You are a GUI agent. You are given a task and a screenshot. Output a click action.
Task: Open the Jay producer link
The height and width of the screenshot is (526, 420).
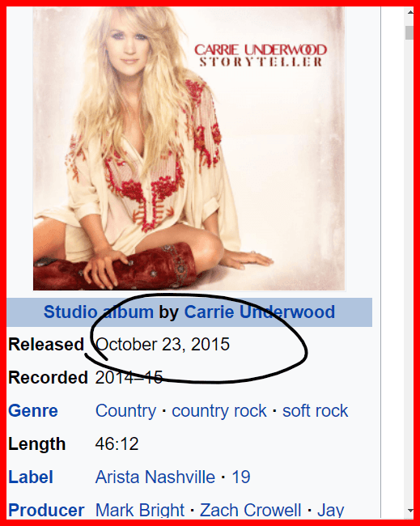coord(330,511)
